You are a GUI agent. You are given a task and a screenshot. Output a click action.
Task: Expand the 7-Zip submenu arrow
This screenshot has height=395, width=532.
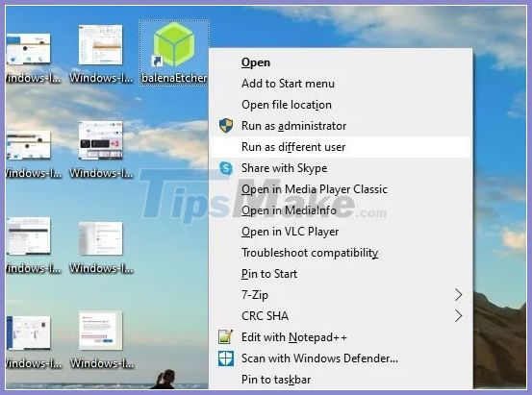pyautogui.click(x=458, y=295)
